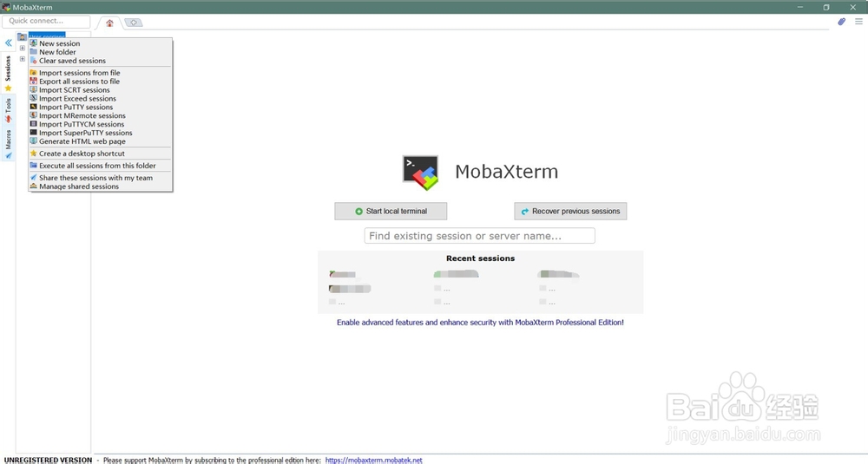The image size is (868, 464).
Task: Select Execute all sessions from this folder
Action: click(100, 166)
